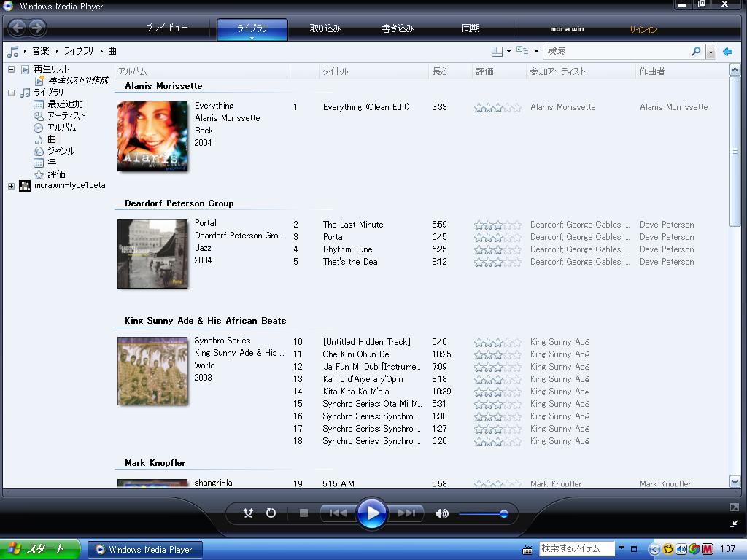Sort by the 評価 column header
Image resolution: width=747 pixels, height=560 pixels.
[499, 71]
